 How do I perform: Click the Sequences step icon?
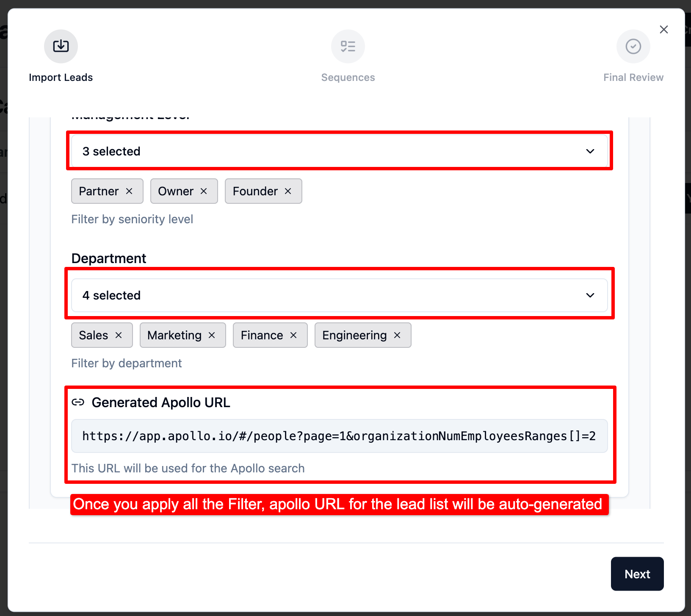(x=348, y=46)
